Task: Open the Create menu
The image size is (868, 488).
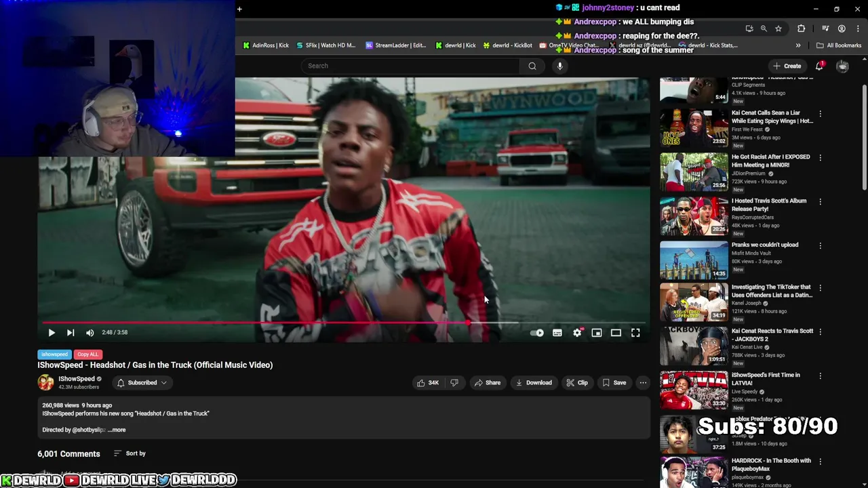Action: [787, 66]
